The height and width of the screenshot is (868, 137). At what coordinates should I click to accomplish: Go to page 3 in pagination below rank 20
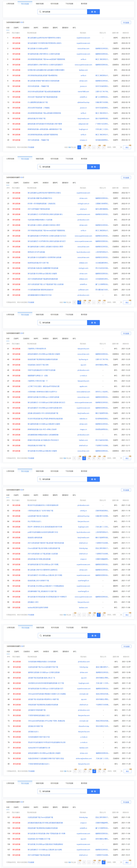pyautogui.click(x=89, y=147)
